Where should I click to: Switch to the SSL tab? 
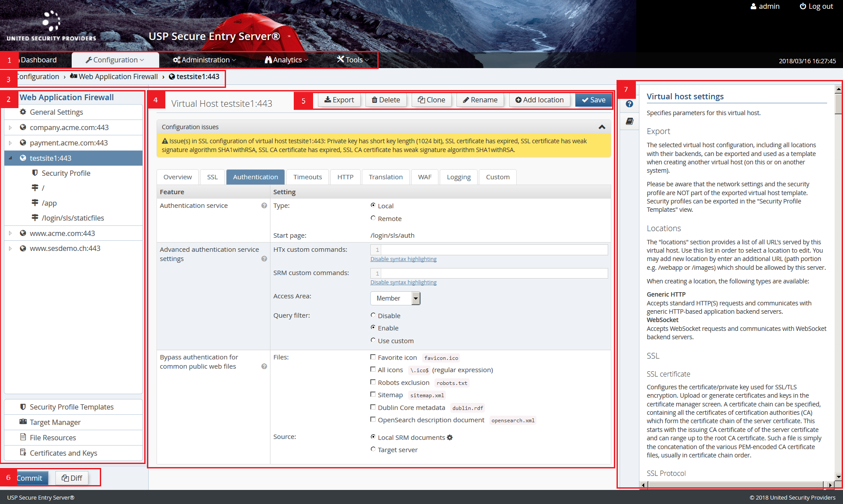[212, 177]
